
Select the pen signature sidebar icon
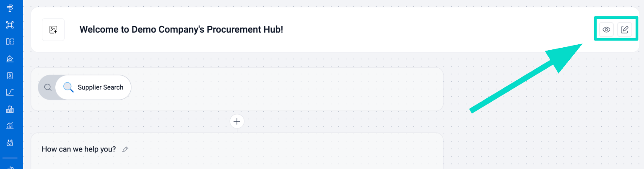10,59
